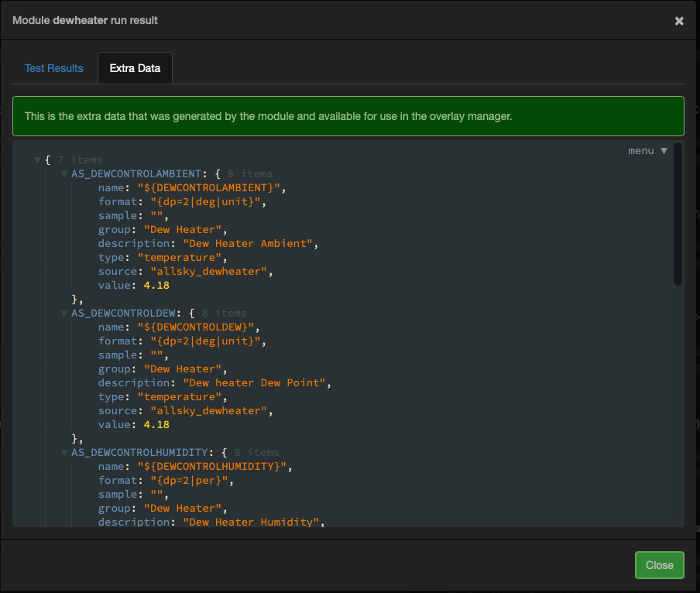Click the "Dew Heater Humidity" description value

tap(253, 523)
